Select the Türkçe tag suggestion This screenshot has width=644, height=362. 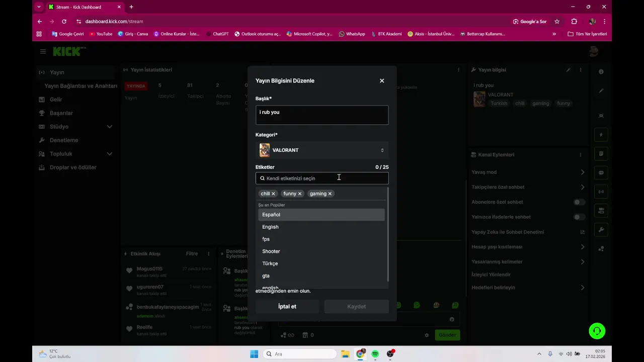tap(321, 263)
